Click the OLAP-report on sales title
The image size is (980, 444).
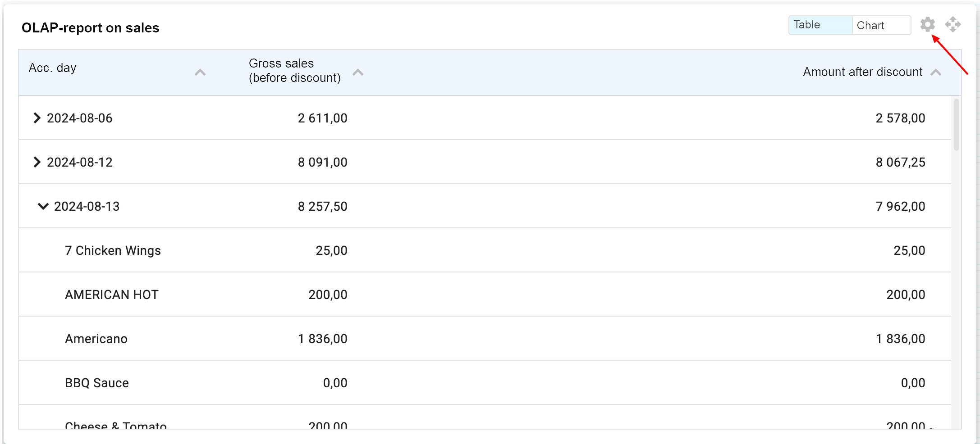pyautogui.click(x=91, y=28)
